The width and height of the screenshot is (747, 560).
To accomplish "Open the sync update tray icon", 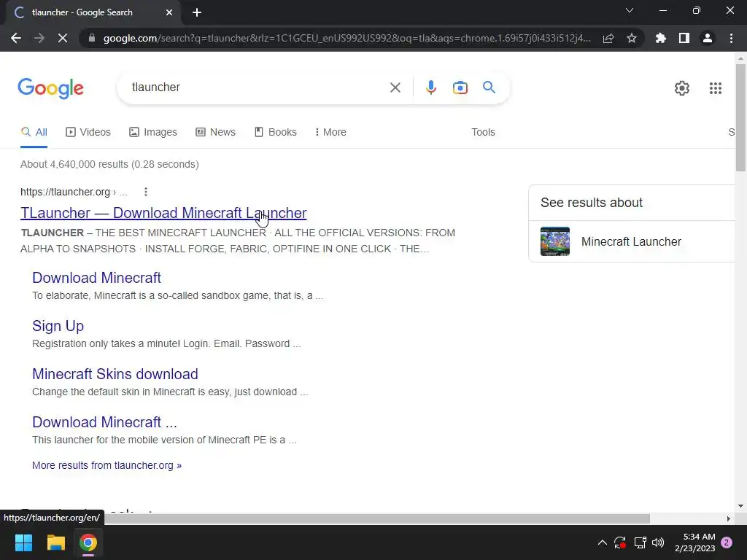I will pos(620,542).
